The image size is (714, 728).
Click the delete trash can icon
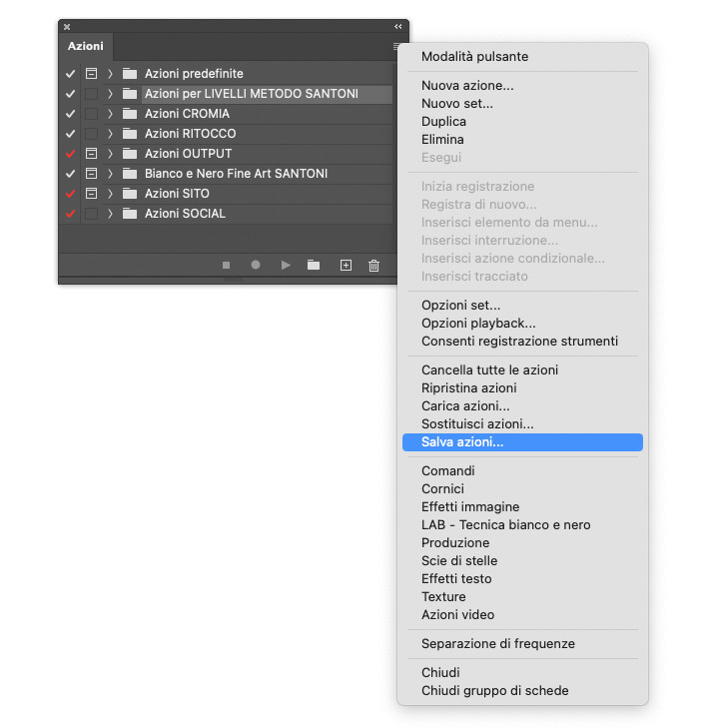pos(374,266)
